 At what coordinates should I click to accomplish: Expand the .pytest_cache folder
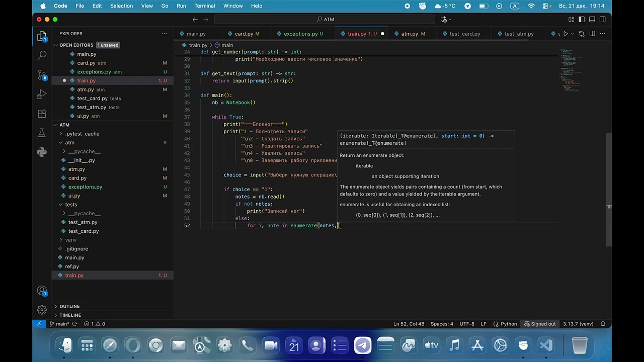[x=82, y=134]
